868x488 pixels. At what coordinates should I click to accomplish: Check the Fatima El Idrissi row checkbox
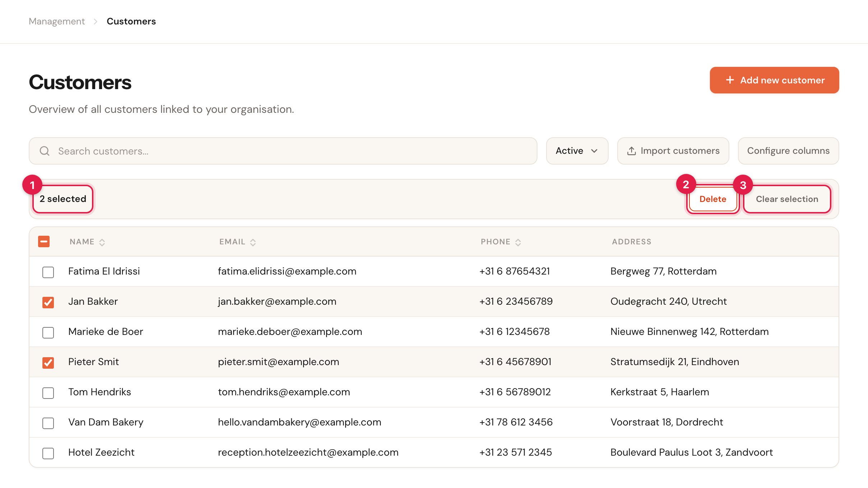point(48,272)
